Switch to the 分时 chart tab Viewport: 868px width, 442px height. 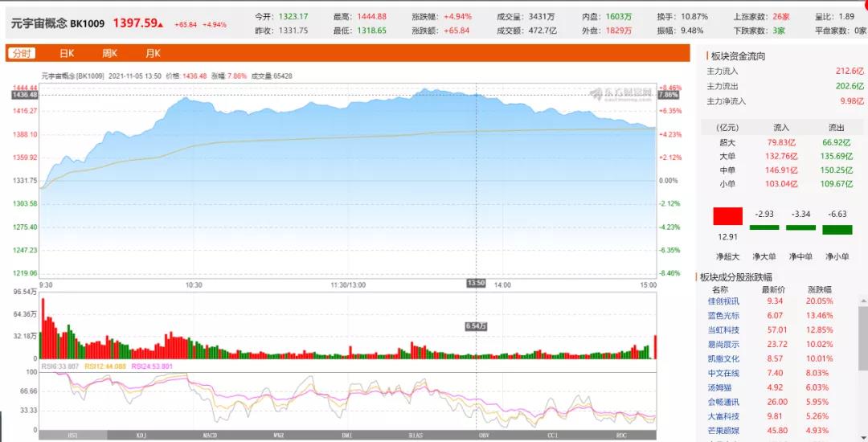[x=23, y=53]
